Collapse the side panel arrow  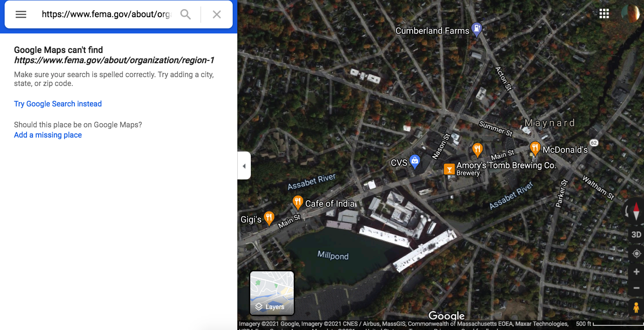click(x=244, y=166)
